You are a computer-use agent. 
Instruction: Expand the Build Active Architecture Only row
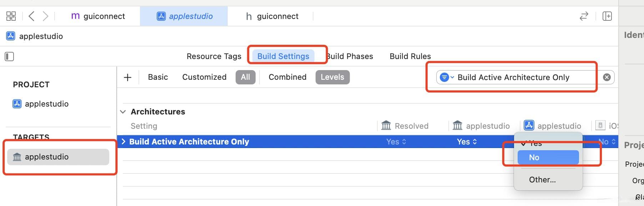click(x=124, y=142)
